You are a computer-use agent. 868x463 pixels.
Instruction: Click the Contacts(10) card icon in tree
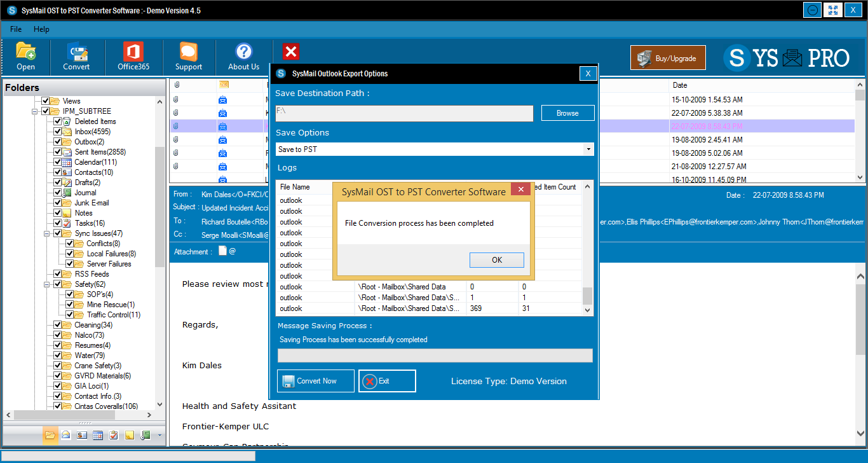(67, 172)
